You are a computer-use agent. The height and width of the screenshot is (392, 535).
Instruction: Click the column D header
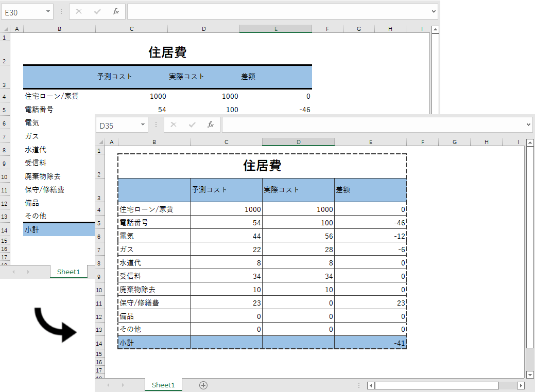[298, 141]
